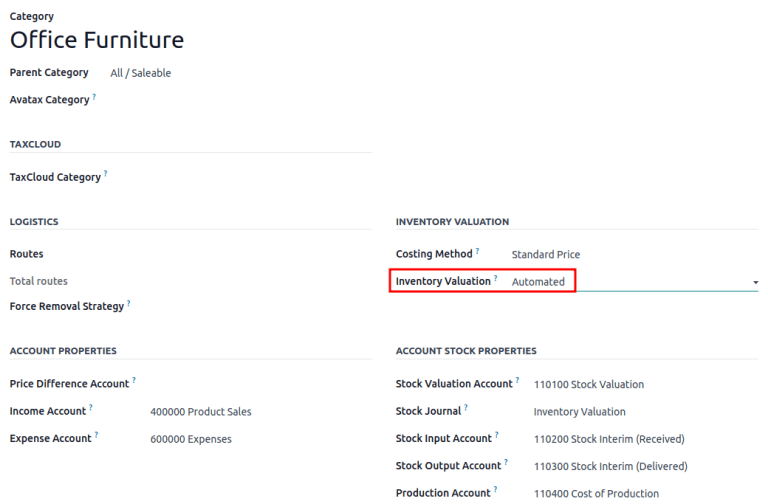
Task: Click Income Account value 400000 Product Sales
Action: click(200, 412)
